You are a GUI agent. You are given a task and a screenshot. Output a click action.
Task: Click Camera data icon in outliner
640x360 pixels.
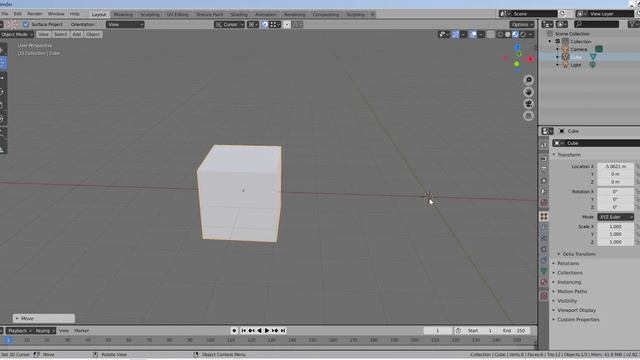tap(599, 49)
